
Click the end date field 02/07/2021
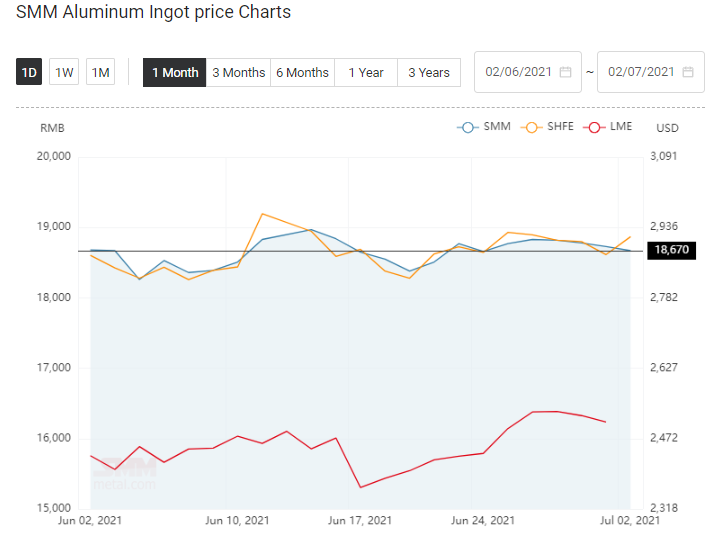click(x=651, y=72)
